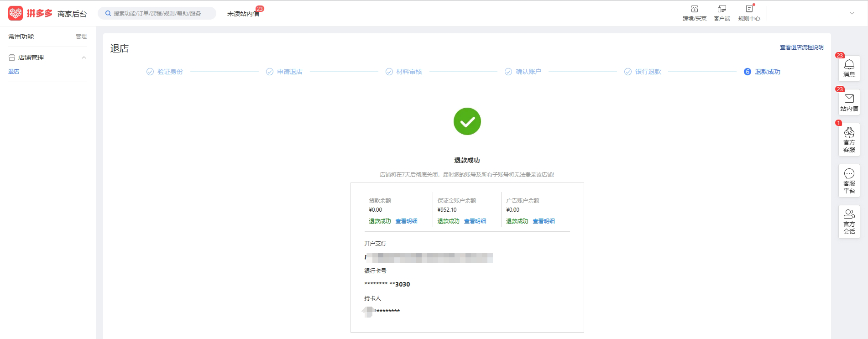Click the 验证身份 step label
Image resolution: width=868 pixels, height=339 pixels.
click(170, 72)
